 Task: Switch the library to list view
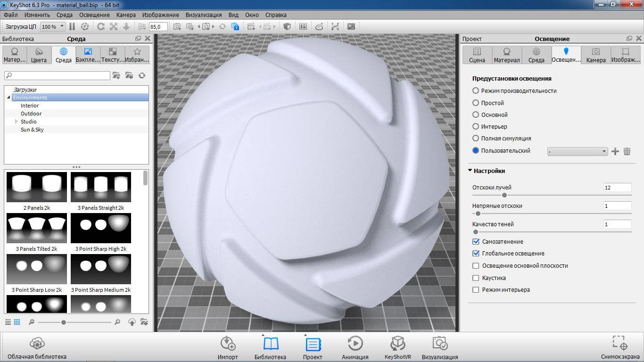(8, 322)
